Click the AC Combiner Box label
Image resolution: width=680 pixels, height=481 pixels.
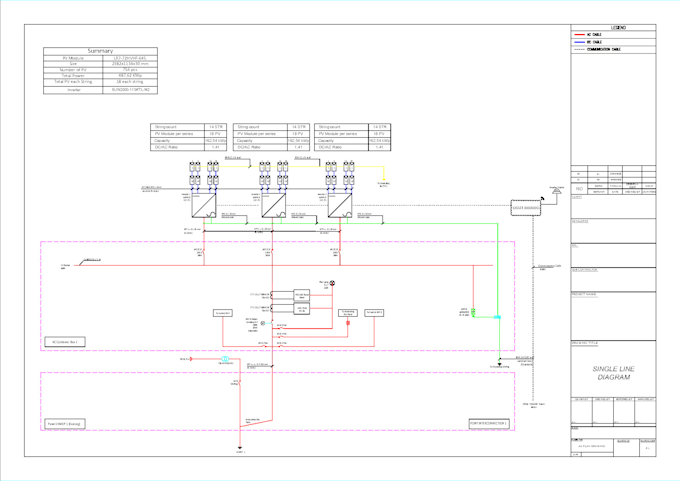pos(65,342)
